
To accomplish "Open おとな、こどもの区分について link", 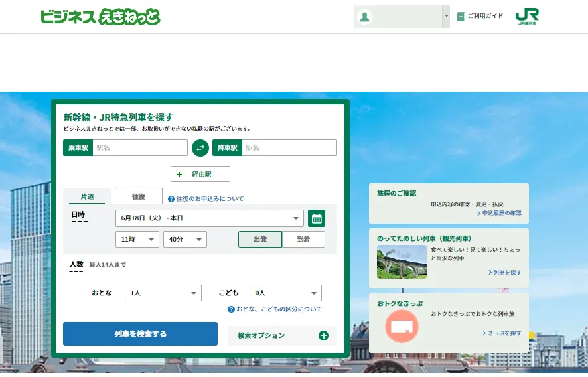I will click(279, 309).
